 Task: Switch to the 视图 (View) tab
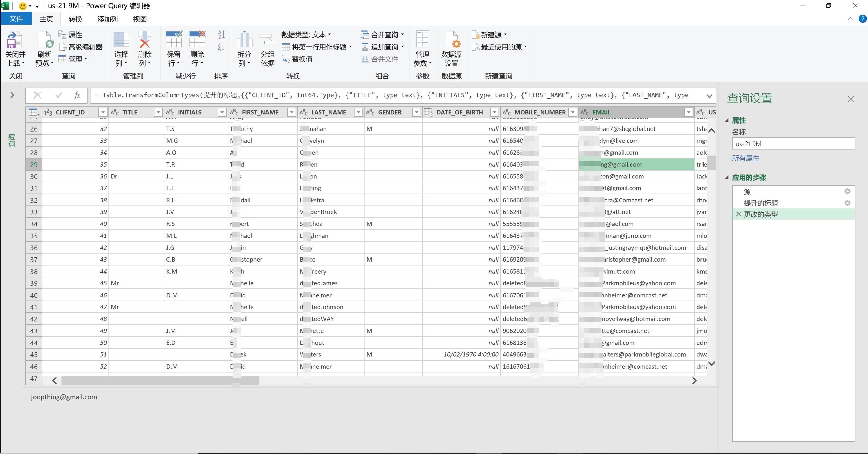[x=140, y=19]
